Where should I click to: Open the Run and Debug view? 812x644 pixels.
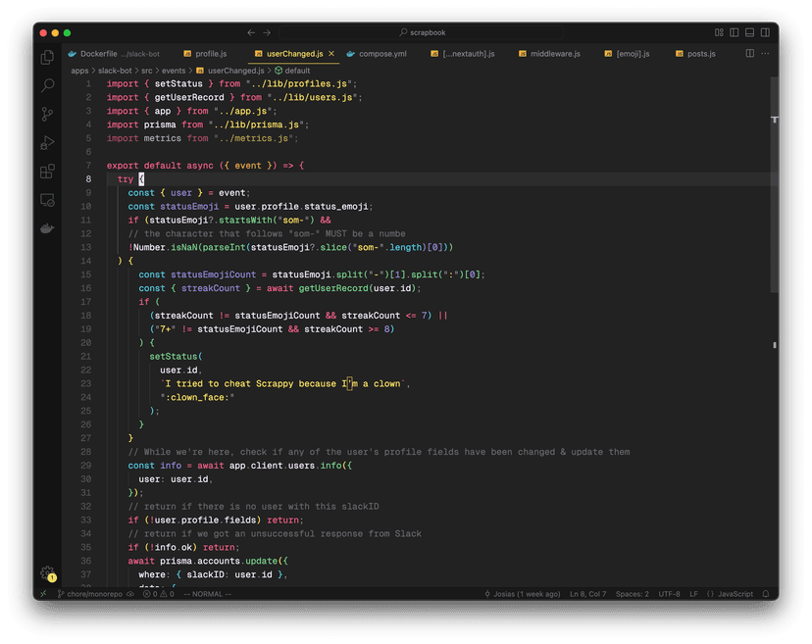point(47,143)
